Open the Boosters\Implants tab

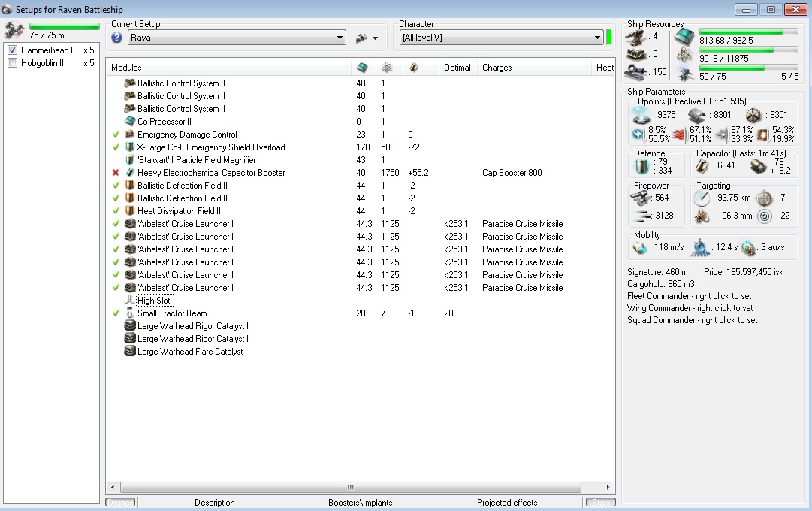coord(361,503)
